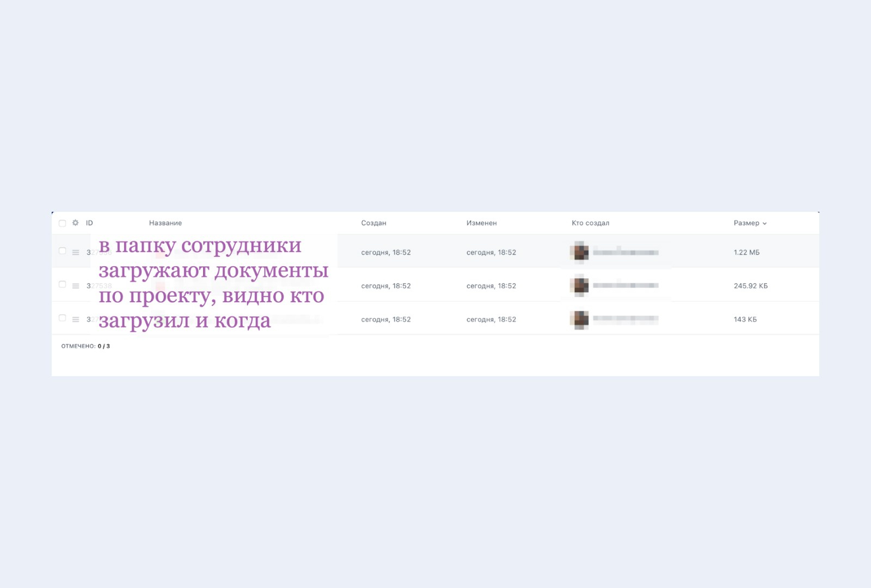Sort by the Кто создал column header

click(x=590, y=223)
